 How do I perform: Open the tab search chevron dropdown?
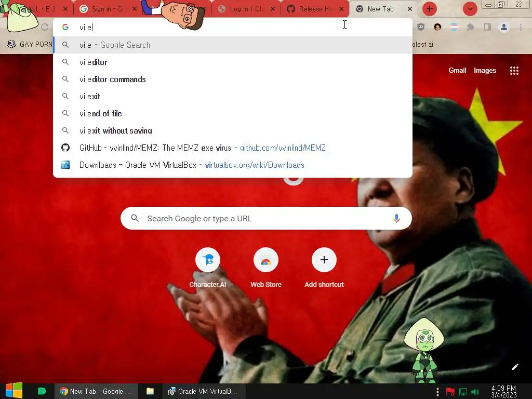point(470,9)
